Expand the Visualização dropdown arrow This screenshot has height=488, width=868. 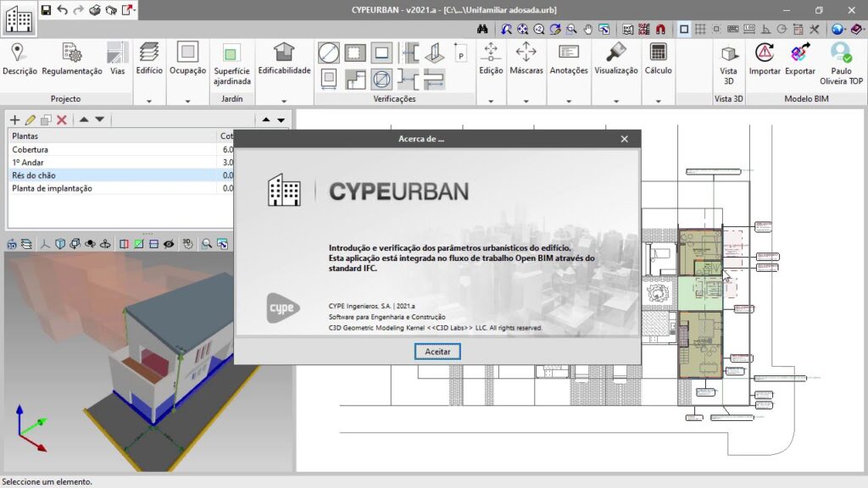616,101
